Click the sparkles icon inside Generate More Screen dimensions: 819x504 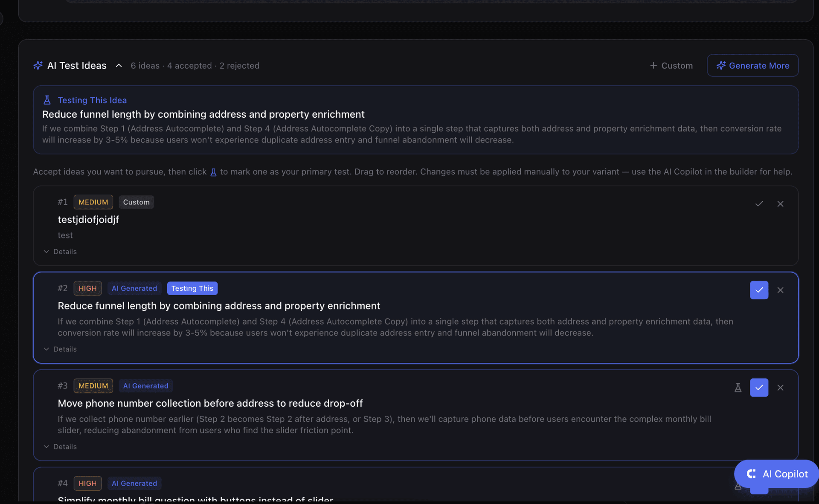coord(721,65)
